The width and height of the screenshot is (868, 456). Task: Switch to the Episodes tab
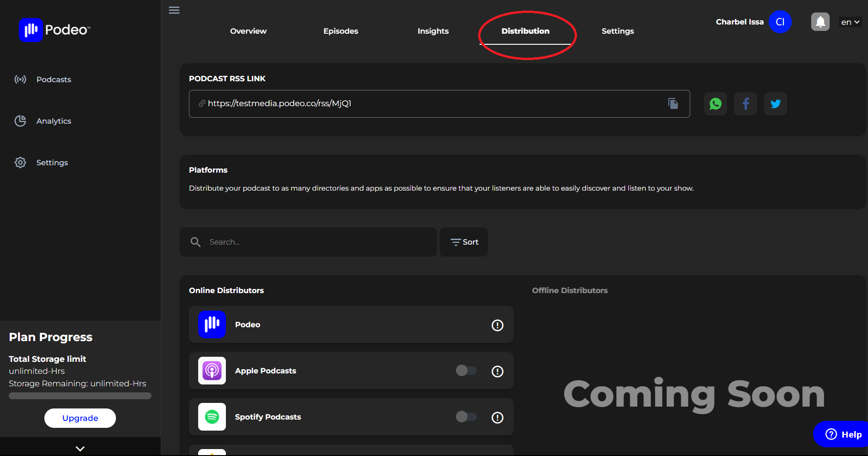coord(341,31)
